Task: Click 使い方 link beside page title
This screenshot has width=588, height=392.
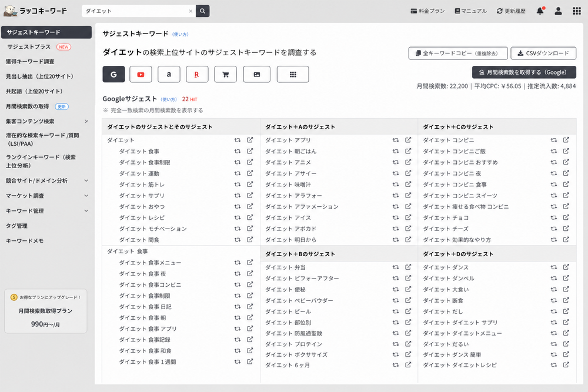Action: point(181,35)
